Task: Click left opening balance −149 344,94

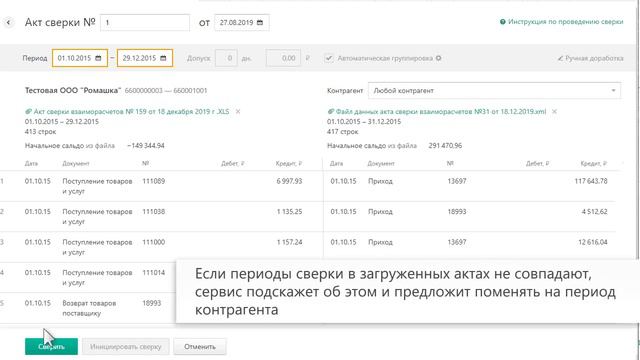Action: tap(146, 146)
